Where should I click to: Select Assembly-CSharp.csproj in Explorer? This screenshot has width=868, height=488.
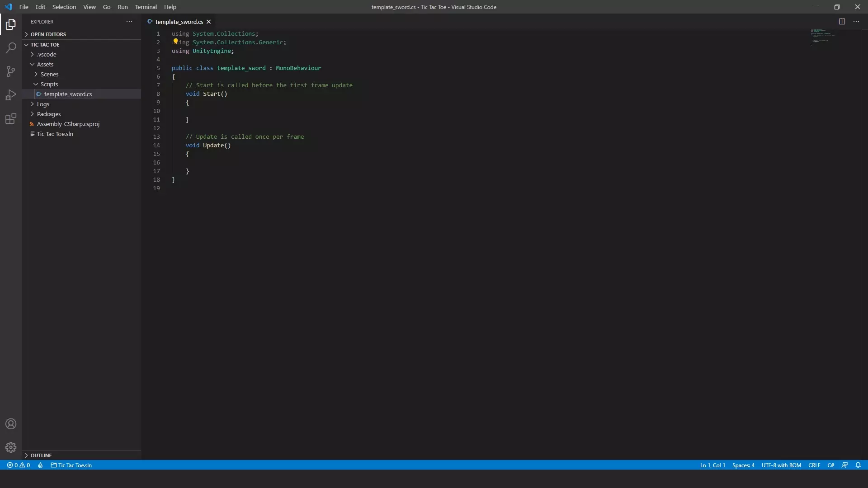[68, 124]
